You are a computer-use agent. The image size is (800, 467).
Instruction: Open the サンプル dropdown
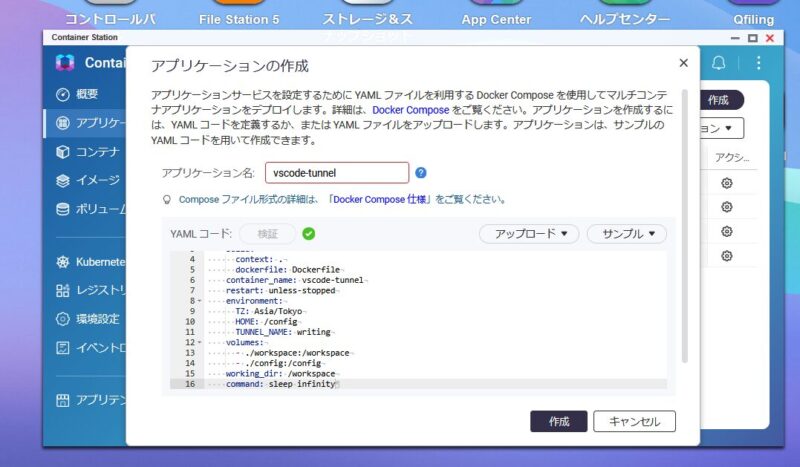tap(627, 234)
